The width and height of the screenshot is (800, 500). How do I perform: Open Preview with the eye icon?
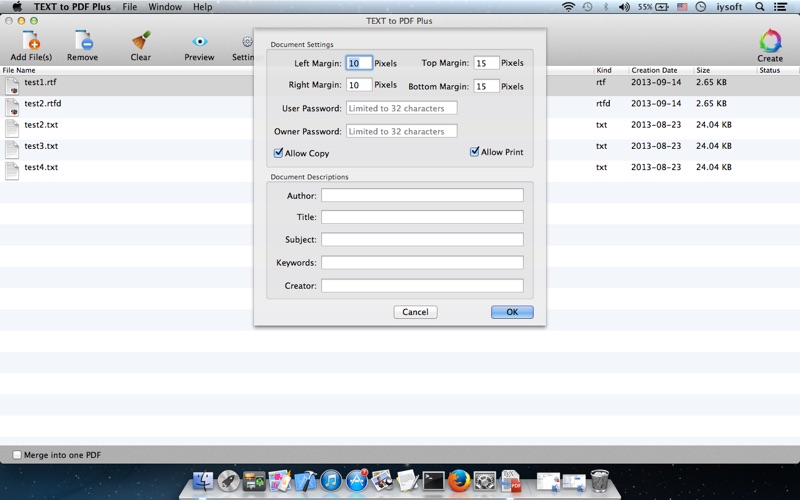(x=199, y=41)
